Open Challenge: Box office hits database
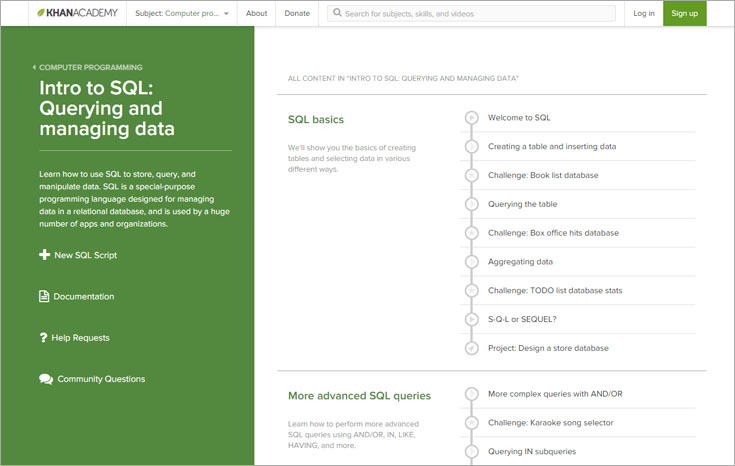Viewport: 735px width, 466px height. click(x=553, y=233)
